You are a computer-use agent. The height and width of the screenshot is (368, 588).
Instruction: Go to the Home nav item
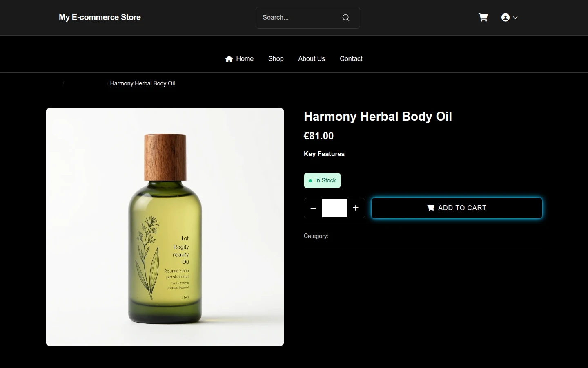239,59
